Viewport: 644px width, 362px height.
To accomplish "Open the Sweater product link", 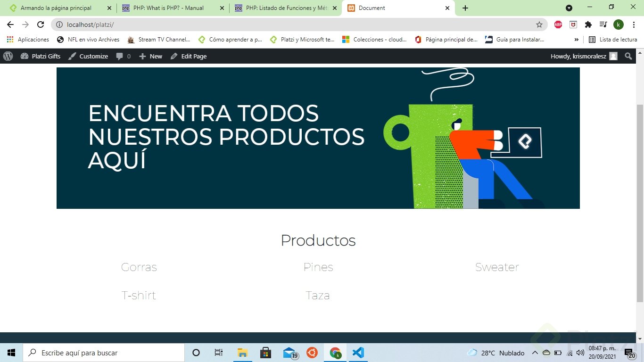I will (x=497, y=267).
